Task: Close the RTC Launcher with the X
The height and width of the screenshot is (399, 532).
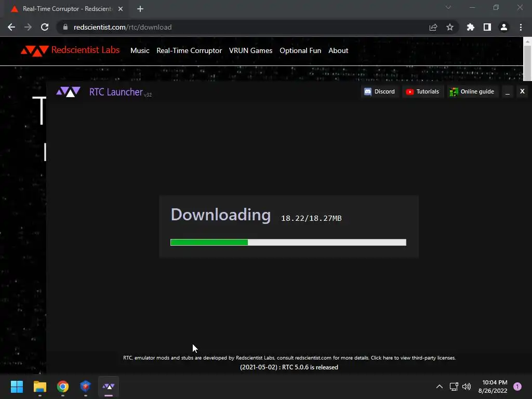Action: [522, 91]
